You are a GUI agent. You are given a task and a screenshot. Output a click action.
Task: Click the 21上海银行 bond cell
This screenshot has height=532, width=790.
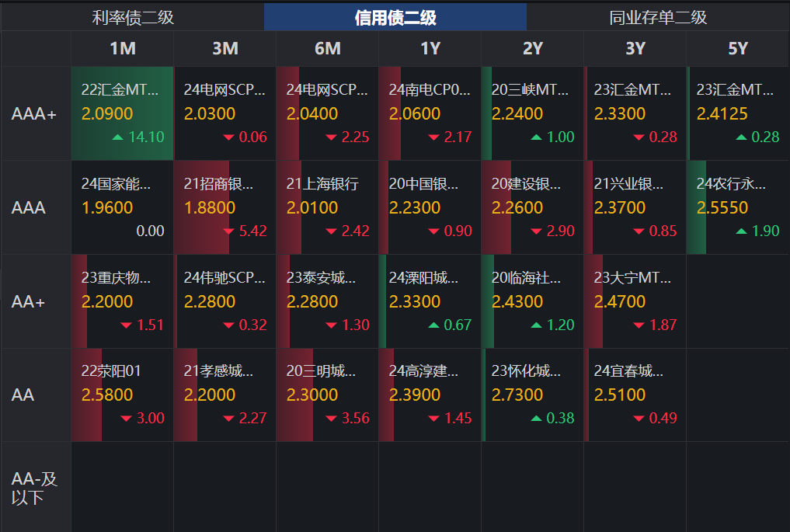327,207
